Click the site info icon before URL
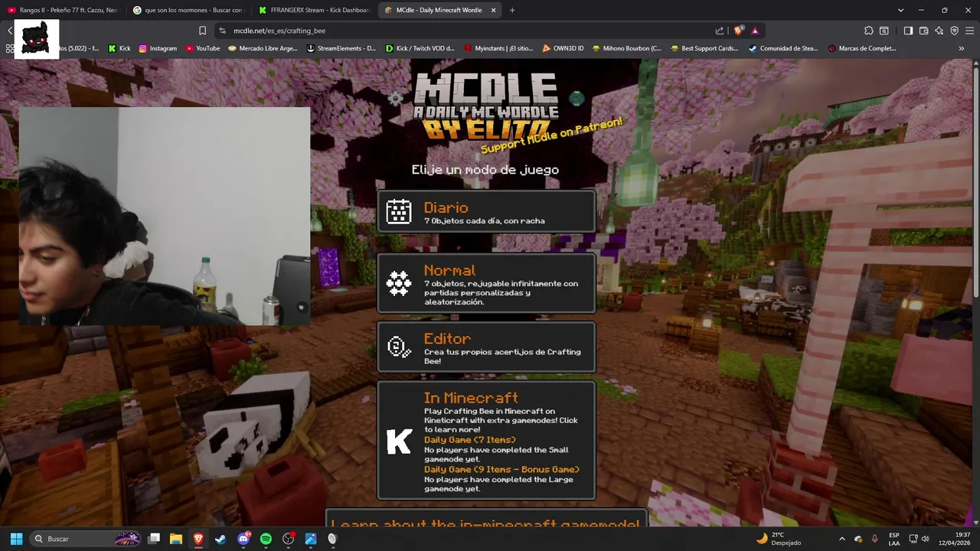This screenshot has height=551, width=980. [222, 31]
